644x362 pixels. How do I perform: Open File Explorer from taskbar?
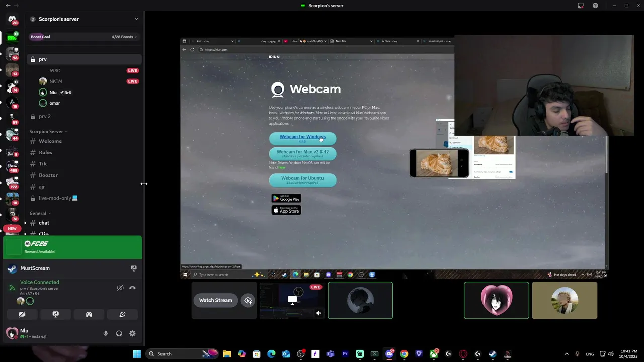(x=227, y=354)
